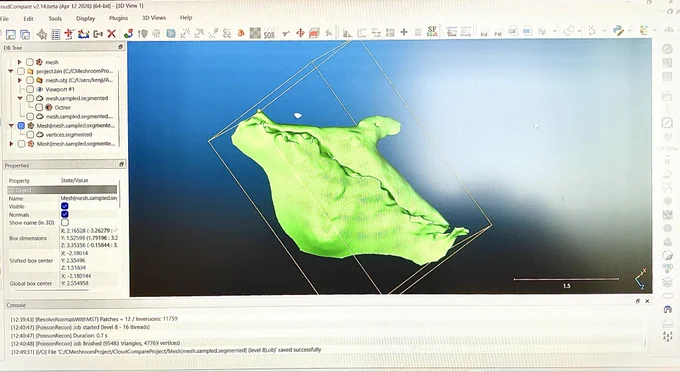
Task: Click the SF scalar field toolbar icon
Action: [x=432, y=31]
